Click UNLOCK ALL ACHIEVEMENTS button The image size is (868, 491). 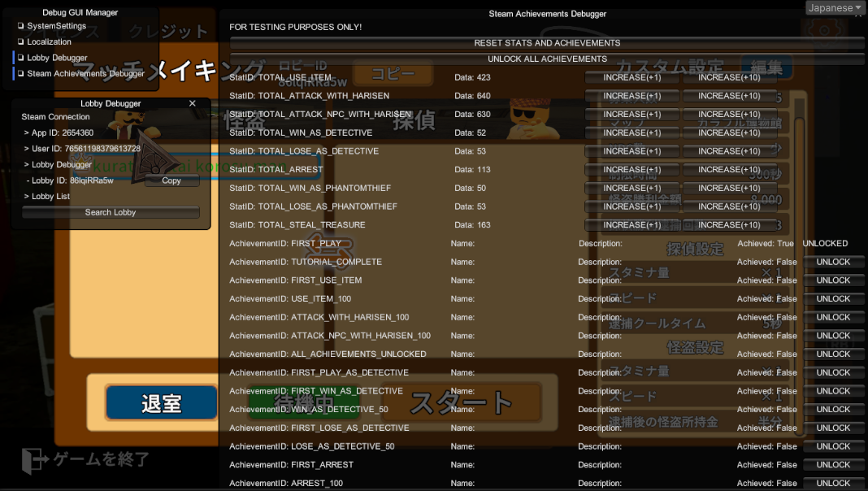point(547,59)
